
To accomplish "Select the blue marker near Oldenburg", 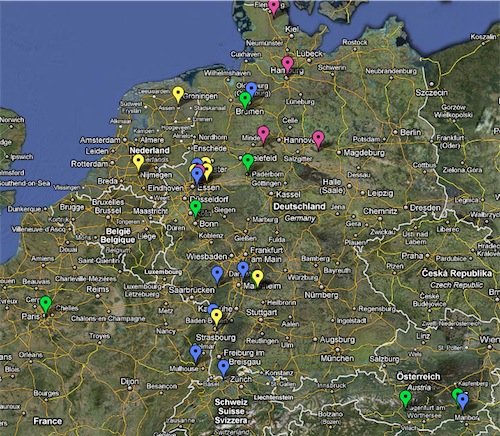I will (x=251, y=89).
